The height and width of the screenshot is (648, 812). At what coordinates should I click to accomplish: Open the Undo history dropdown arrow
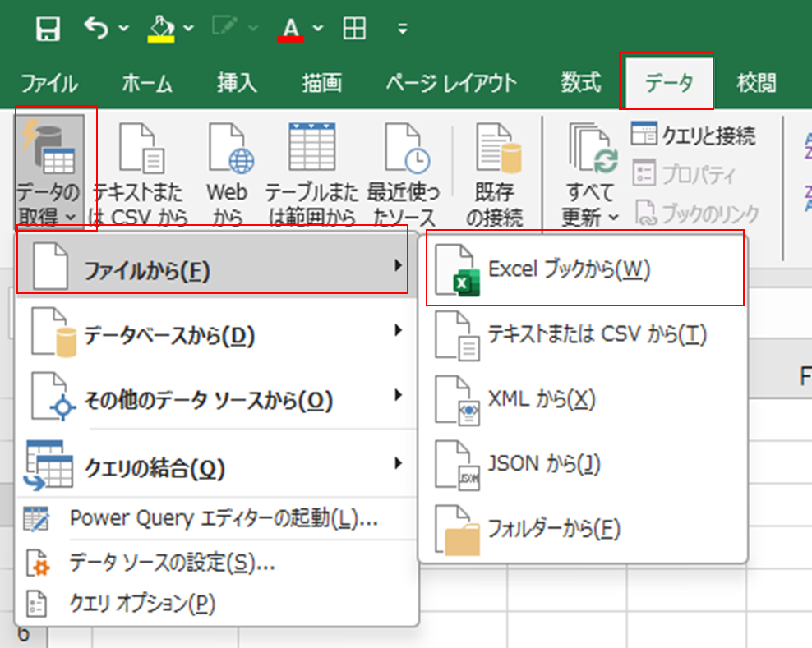point(124,29)
